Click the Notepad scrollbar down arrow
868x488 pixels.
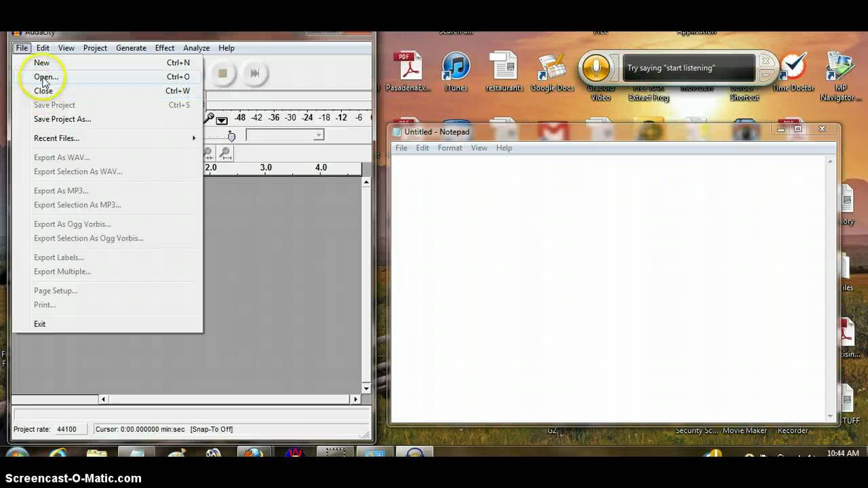(x=830, y=415)
